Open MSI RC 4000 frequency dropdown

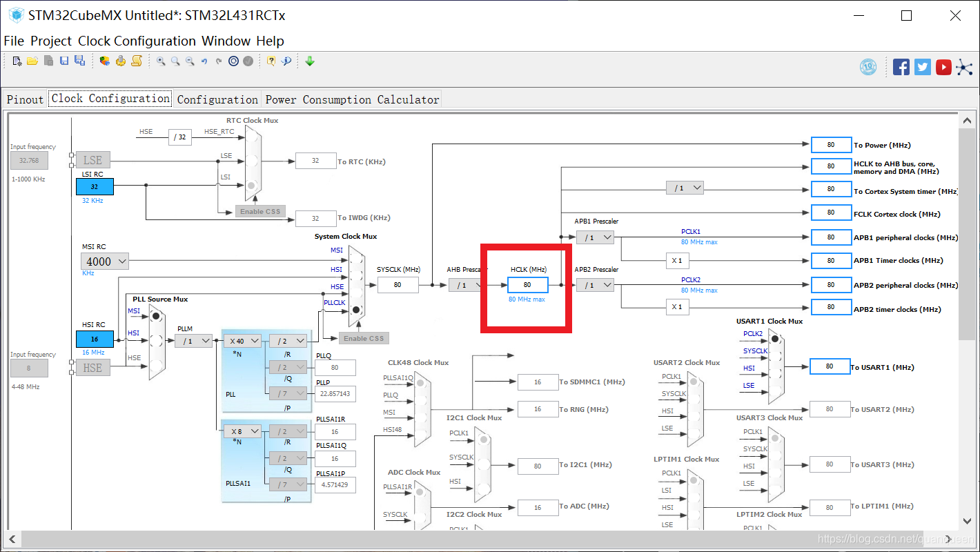(x=105, y=262)
